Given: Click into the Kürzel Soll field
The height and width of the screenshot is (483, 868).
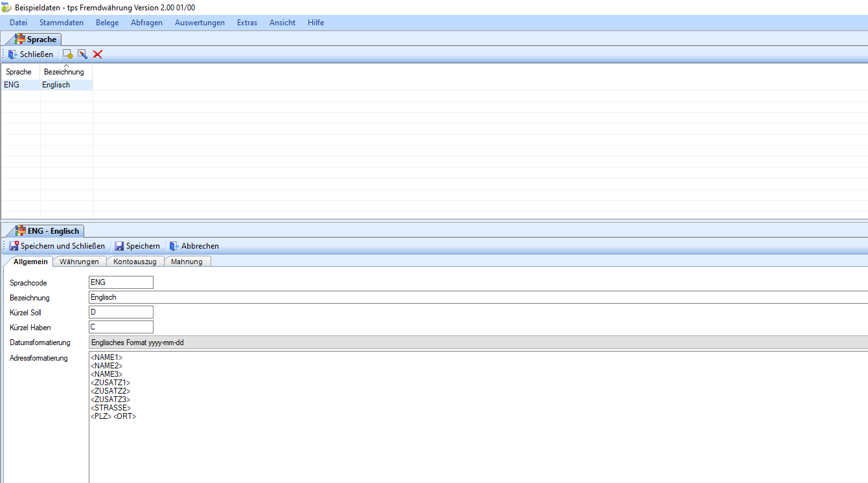Looking at the screenshot, I should (120, 312).
